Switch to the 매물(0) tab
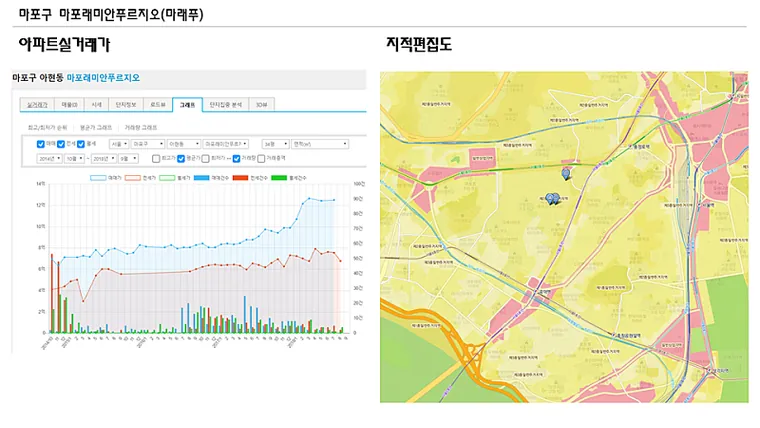This screenshot has height=428, width=760. [x=69, y=105]
